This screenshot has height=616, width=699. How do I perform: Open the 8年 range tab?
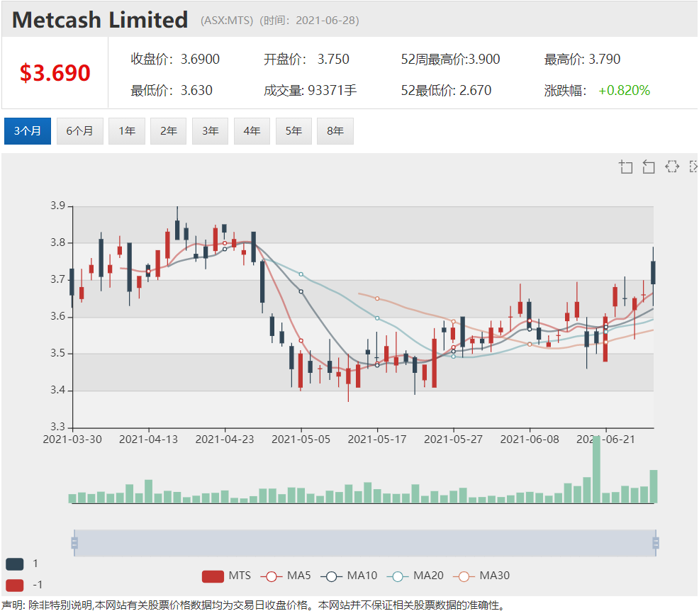(335, 131)
